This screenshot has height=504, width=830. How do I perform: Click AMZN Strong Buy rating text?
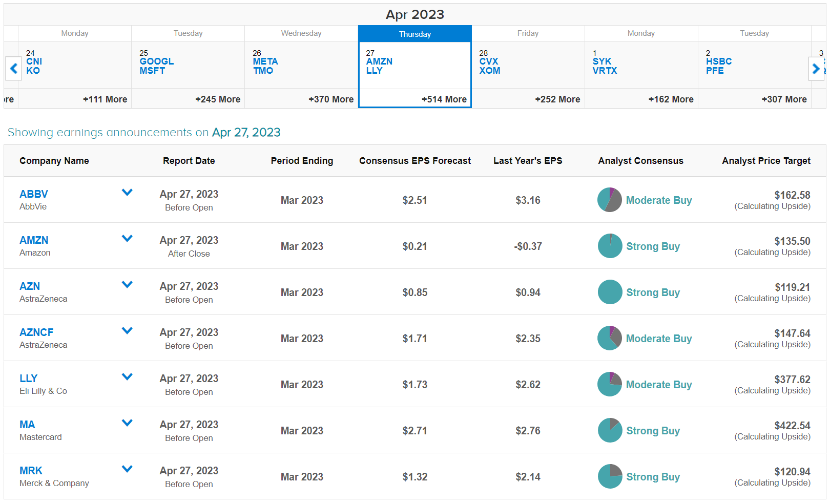(x=653, y=246)
